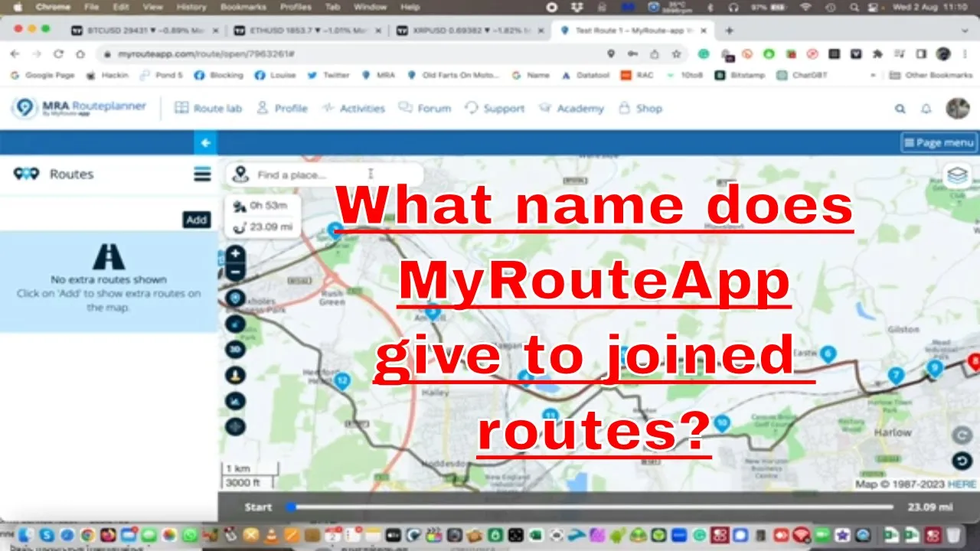Image resolution: width=980 pixels, height=551 pixels.
Task: Switch to the ETHUSD browser tab
Action: click(308, 31)
